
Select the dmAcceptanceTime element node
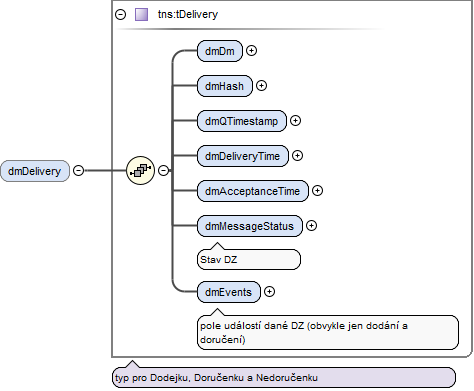pos(253,191)
